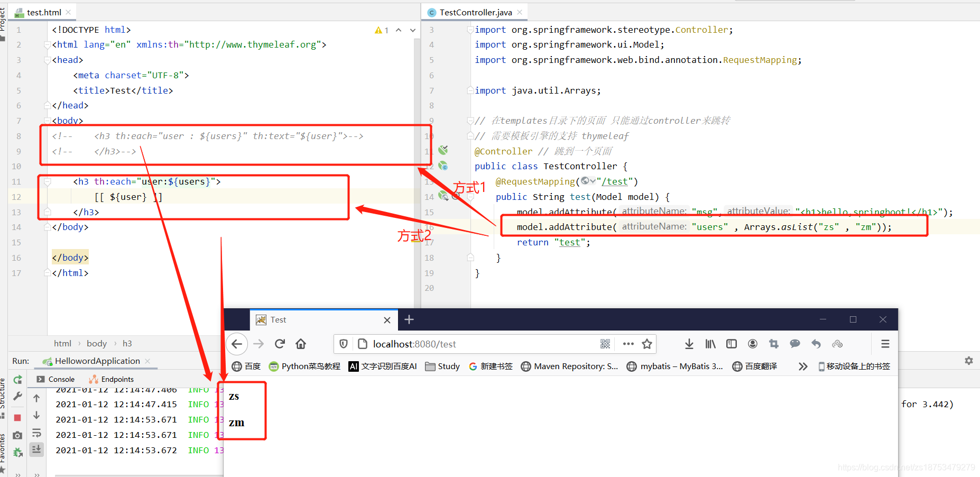Open 文字识别百度AI bookmark
Screen dimensions: 980x477
383,366
